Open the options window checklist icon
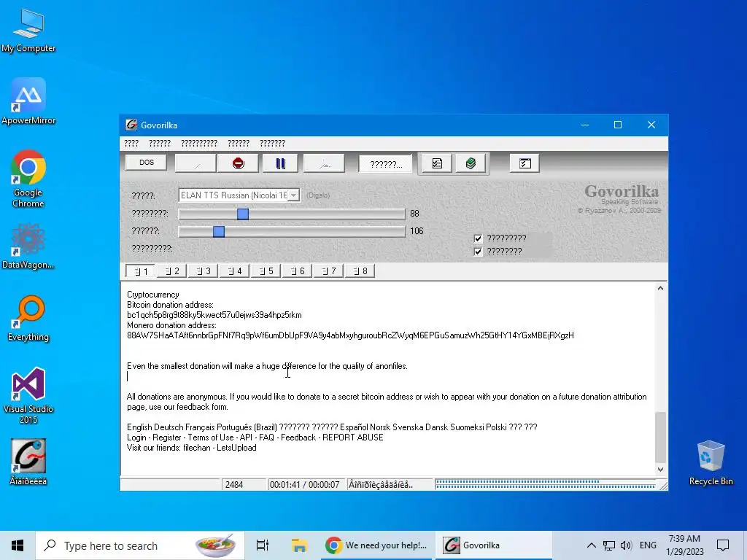Screen dimensions: 747x560 click(x=525, y=163)
